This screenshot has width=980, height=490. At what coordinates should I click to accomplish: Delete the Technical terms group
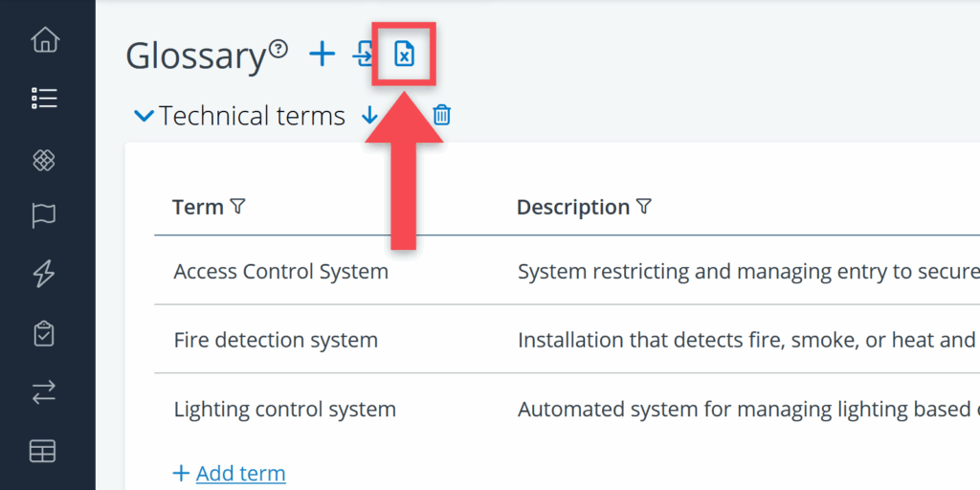click(x=441, y=116)
